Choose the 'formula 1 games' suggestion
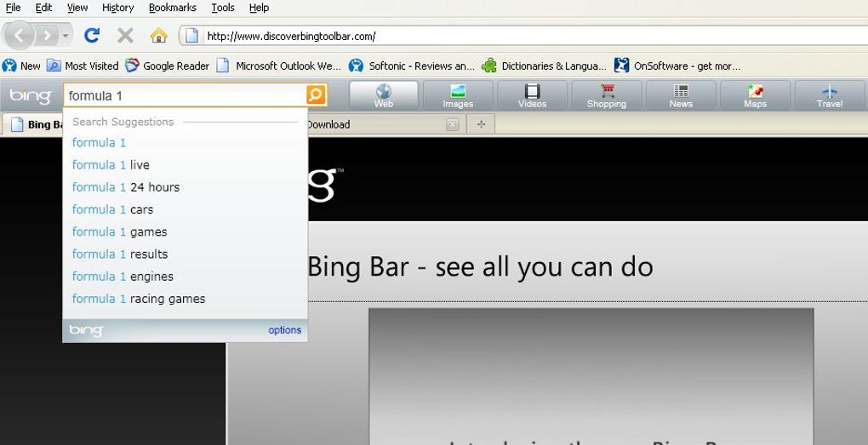This screenshot has height=445, width=868. [x=185, y=232]
